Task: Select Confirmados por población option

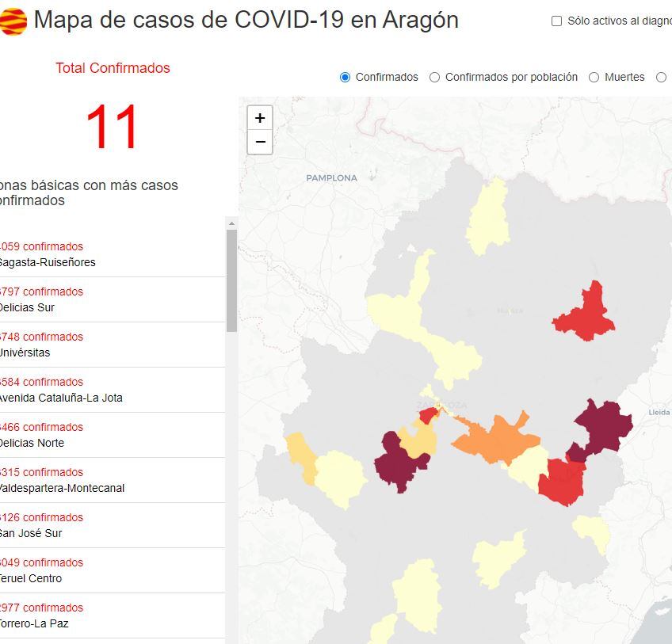Action: click(434, 77)
